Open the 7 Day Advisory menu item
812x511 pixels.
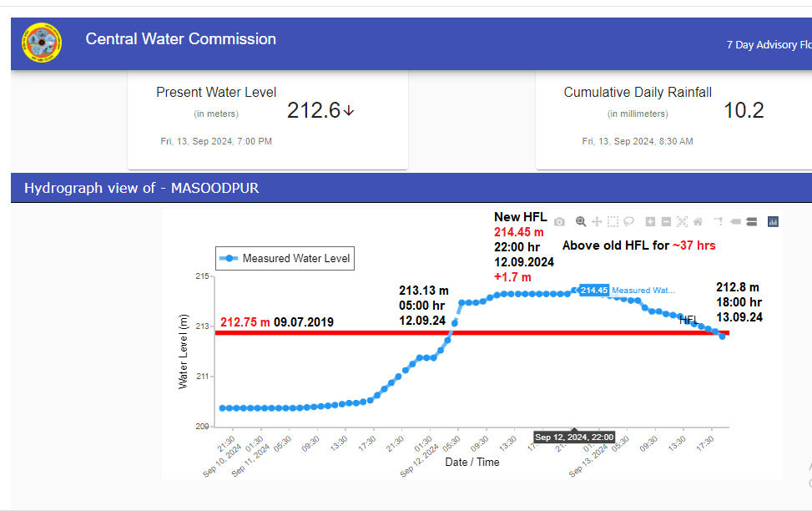(768, 45)
